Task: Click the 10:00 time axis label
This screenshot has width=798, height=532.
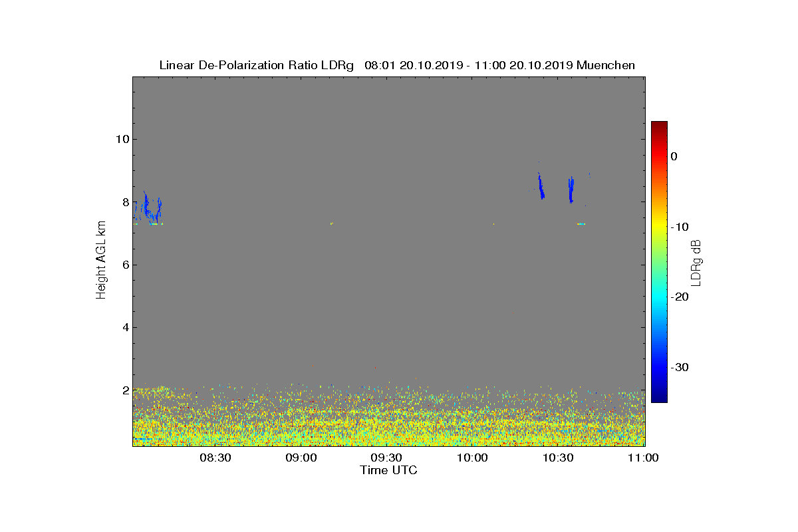Action: (x=472, y=458)
